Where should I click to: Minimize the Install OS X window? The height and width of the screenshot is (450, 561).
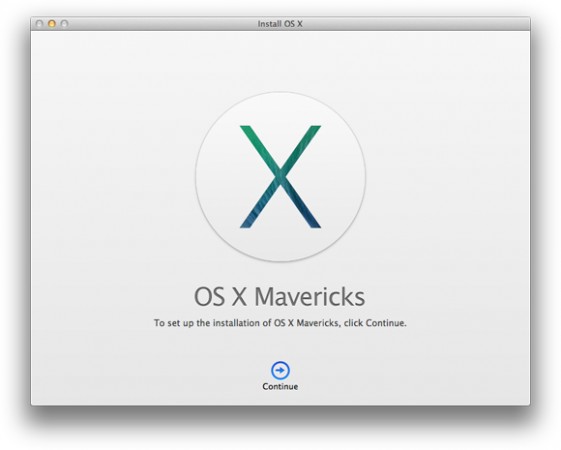click(52, 24)
